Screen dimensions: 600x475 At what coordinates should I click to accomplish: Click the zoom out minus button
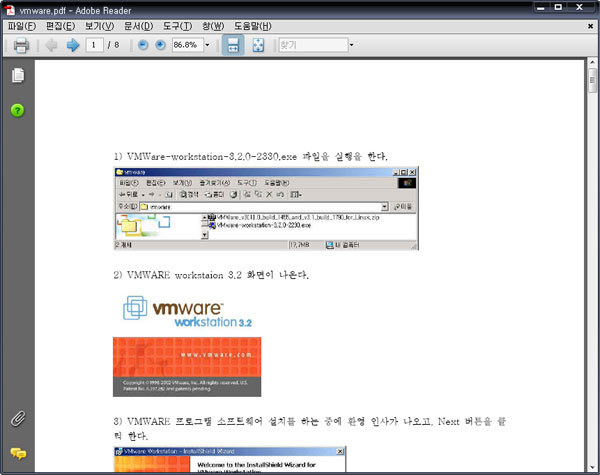tap(143, 45)
